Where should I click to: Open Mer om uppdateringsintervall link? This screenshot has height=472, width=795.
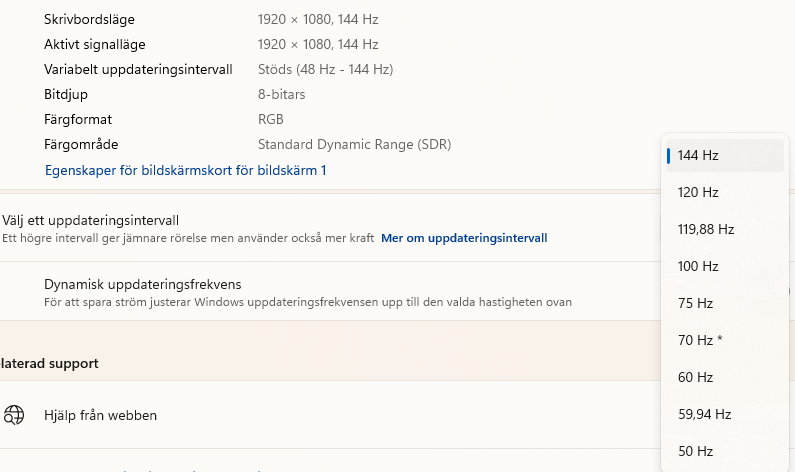coord(464,238)
